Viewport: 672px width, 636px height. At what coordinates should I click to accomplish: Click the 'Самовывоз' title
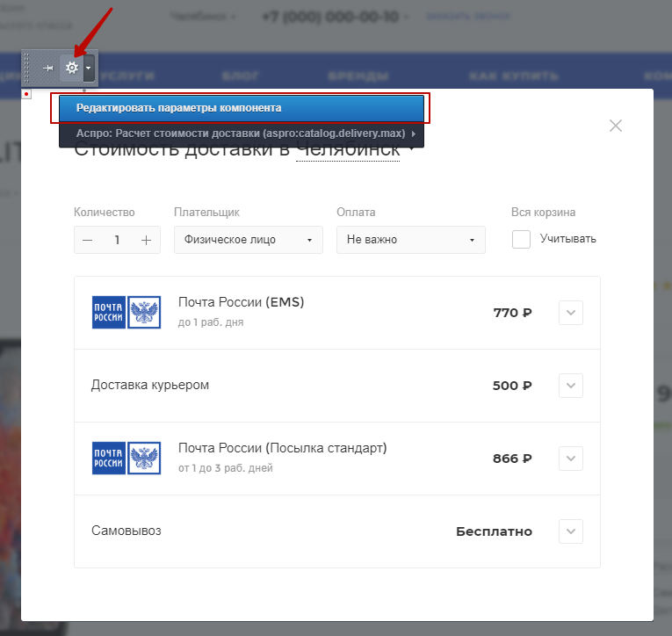click(x=126, y=531)
